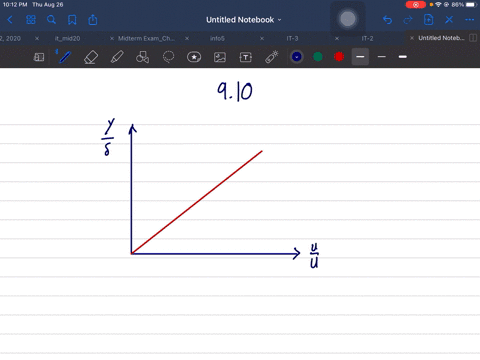Image resolution: width=480 pixels, height=360 pixels.
Task: Select the Highlighter tool
Action: click(x=117, y=57)
